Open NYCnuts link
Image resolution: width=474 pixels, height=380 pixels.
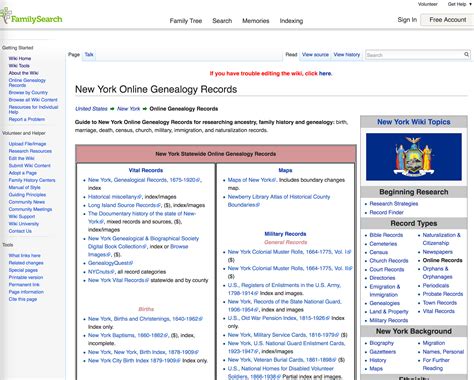pyautogui.click(x=101, y=272)
